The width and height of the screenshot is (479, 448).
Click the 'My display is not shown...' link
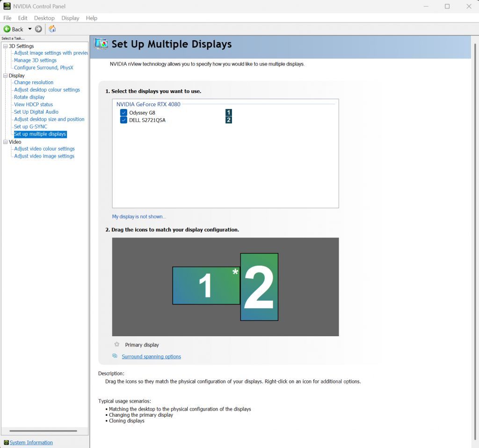pyautogui.click(x=139, y=217)
